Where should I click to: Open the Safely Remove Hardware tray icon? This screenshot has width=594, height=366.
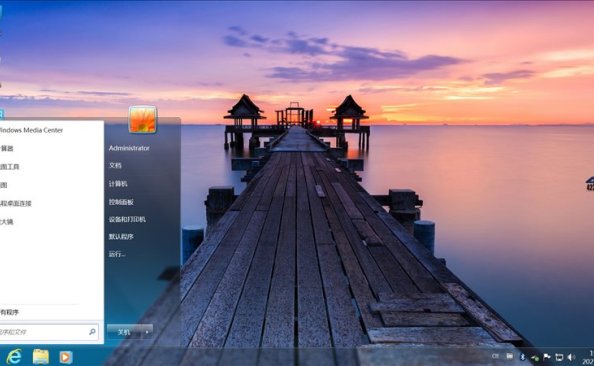pyautogui.click(x=535, y=357)
